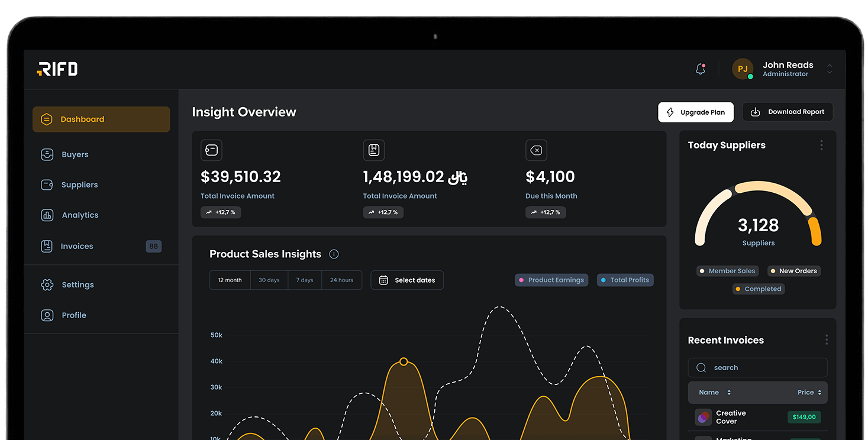Viewport: 868px width, 440px height.
Task: Click the Invoices receipt icon
Action: click(x=47, y=246)
